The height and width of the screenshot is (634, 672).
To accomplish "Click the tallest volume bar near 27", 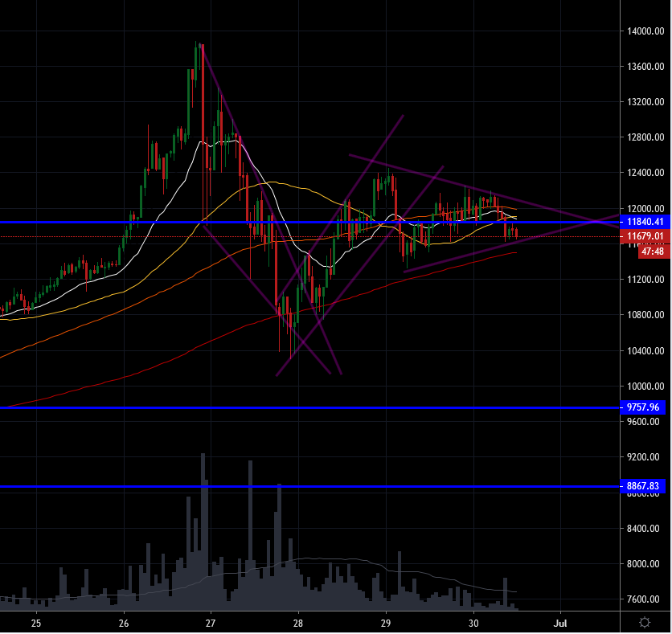I will point(203,531).
